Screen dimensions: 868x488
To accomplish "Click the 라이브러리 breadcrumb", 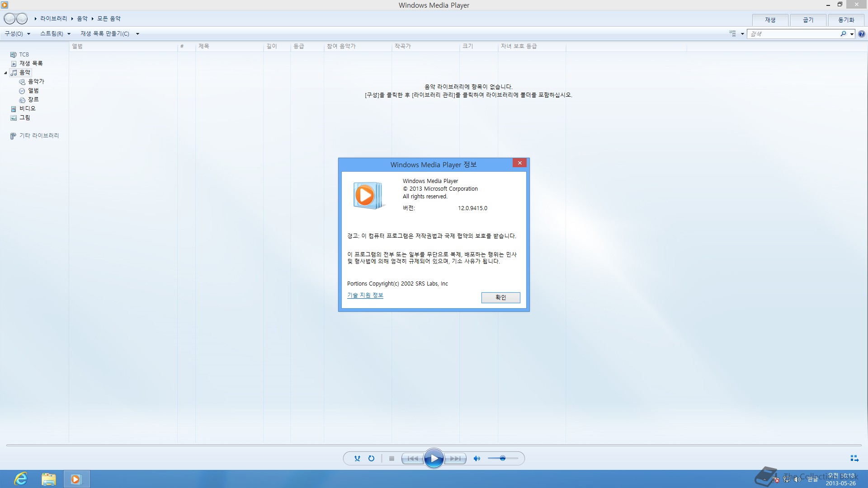I will click(x=53, y=19).
